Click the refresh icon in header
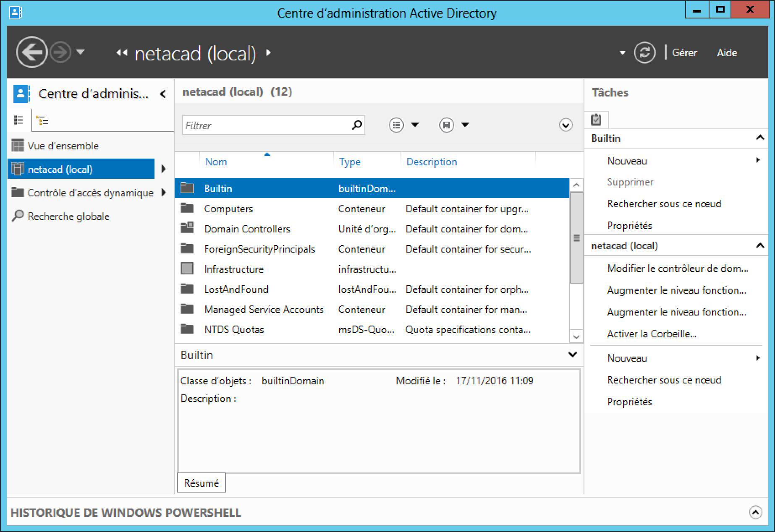775x532 pixels. click(x=644, y=53)
